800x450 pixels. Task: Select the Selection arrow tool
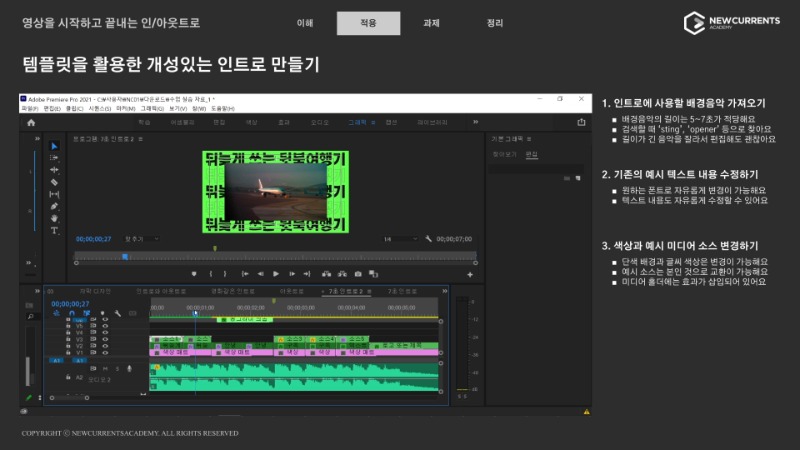pyautogui.click(x=55, y=146)
